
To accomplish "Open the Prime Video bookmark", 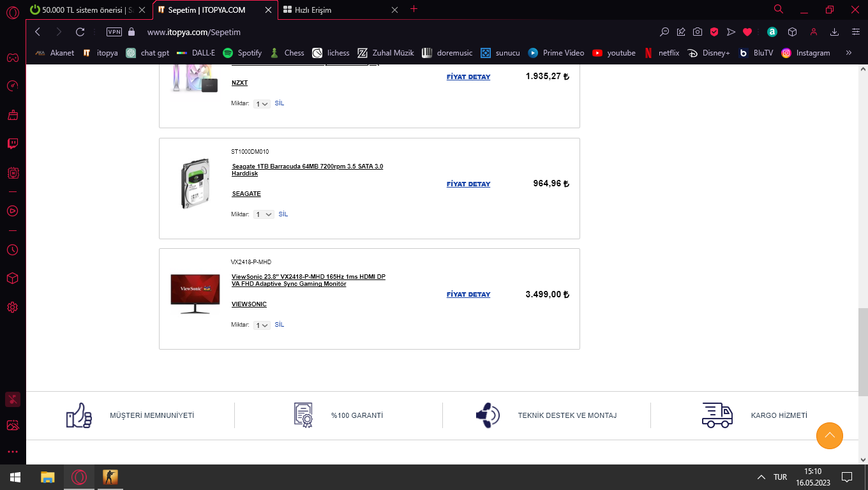I will [556, 53].
